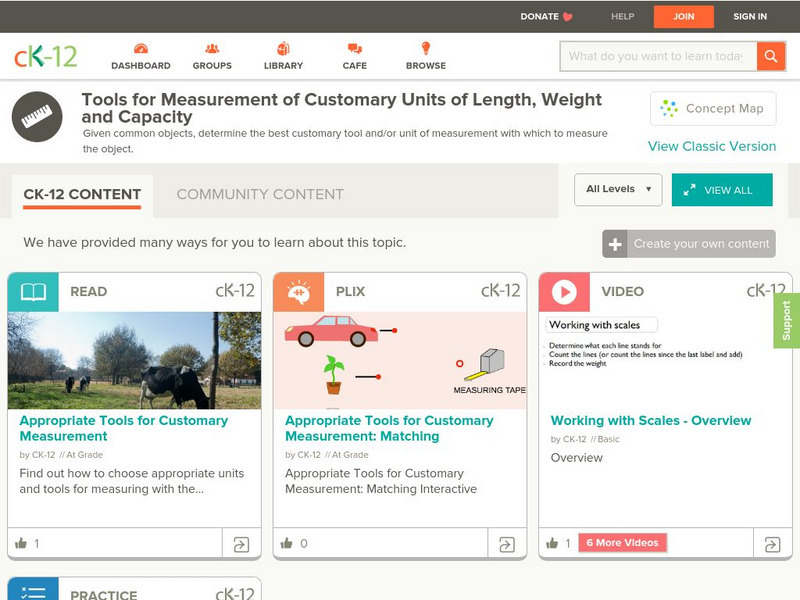Click the Help link
This screenshot has width=800, height=600.
[x=622, y=17]
